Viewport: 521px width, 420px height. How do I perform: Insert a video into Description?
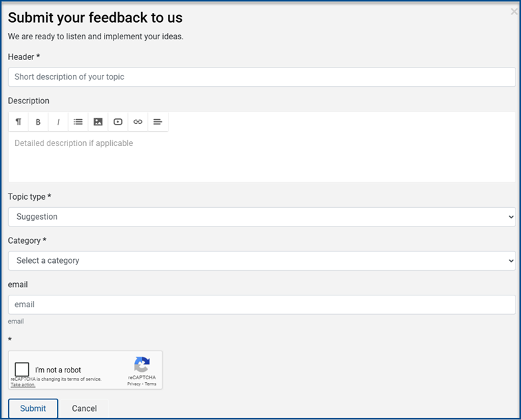click(118, 122)
